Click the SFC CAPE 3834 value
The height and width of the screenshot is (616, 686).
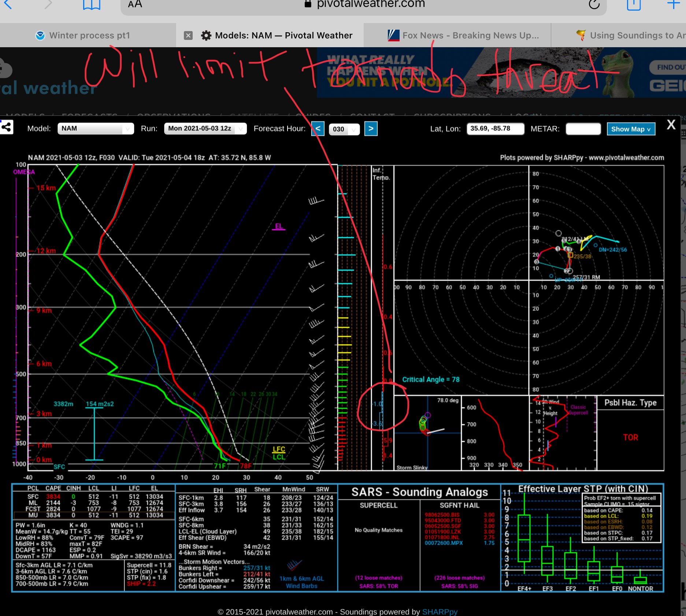click(53, 496)
